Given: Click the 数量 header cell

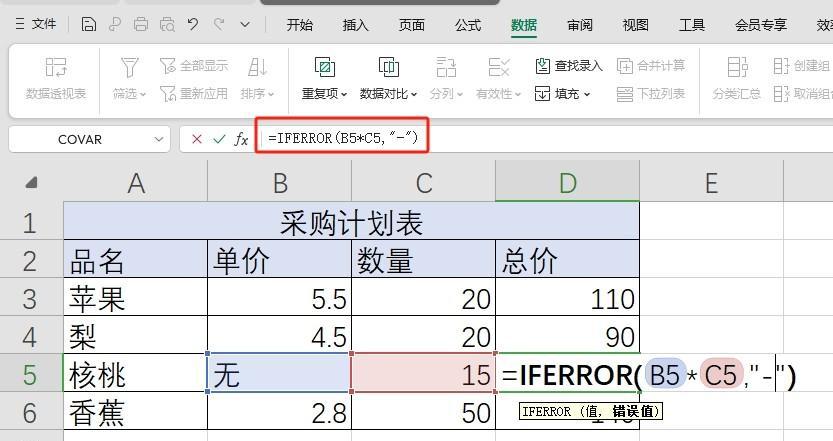Looking at the screenshot, I should click(423, 259).
